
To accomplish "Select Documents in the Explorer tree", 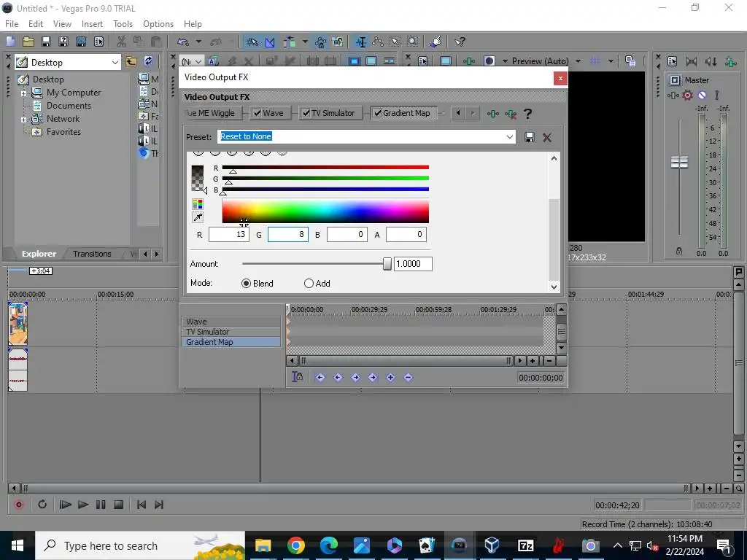I will (x=69, y=106).
